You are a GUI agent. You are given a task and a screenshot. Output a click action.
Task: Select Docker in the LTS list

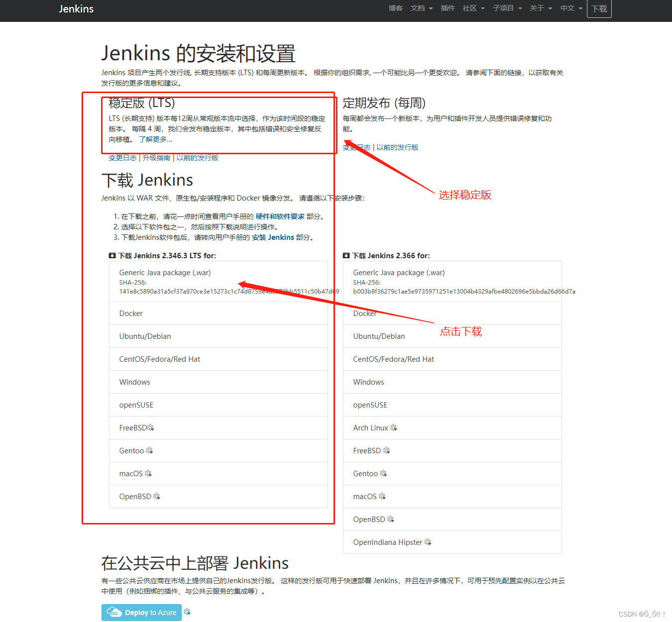tap(219, 313)
